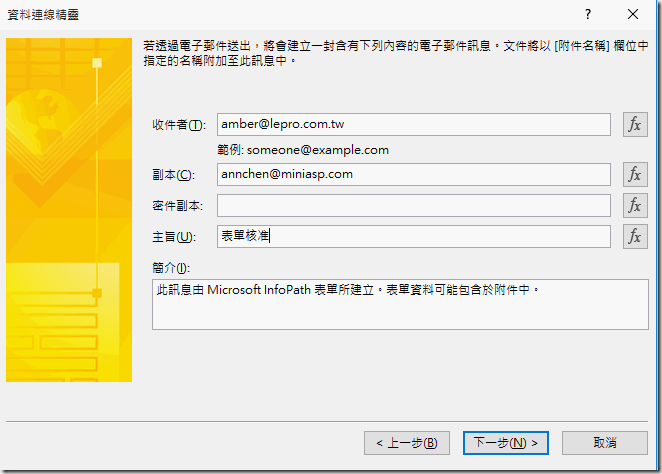Click the 副本(C) label
This screenshot has width=662, height=474.
click(171, 175)
